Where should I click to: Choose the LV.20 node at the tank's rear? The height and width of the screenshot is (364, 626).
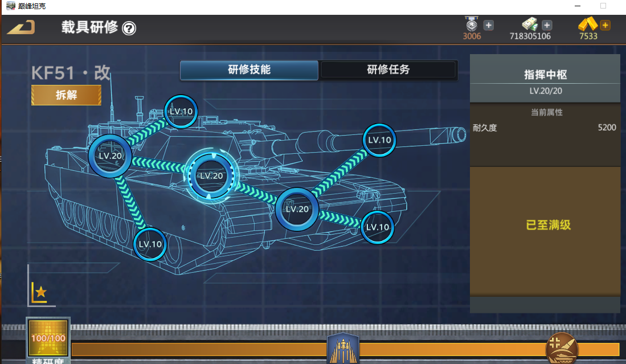tap(110, 156)
